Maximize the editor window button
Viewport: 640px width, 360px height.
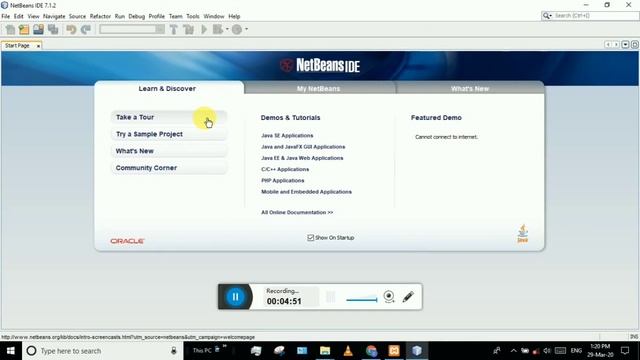[x=635, y=44]
